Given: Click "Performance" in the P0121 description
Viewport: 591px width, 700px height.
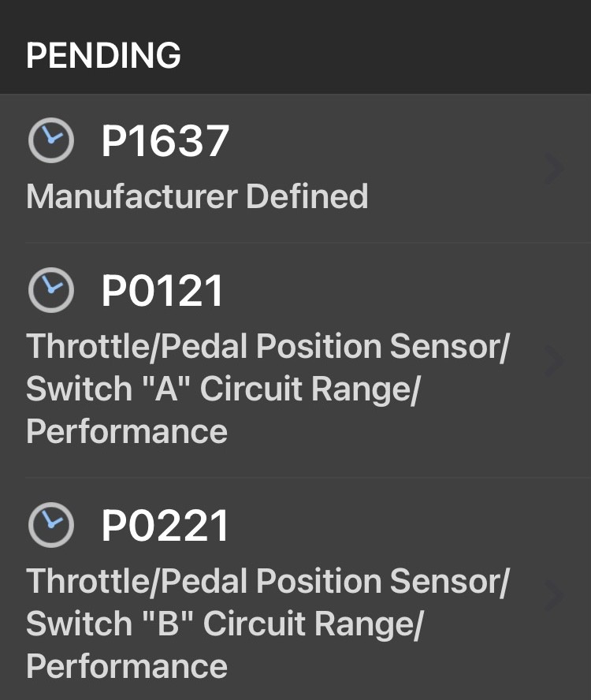Looking at the screenshot, I should tap(127, 432).
